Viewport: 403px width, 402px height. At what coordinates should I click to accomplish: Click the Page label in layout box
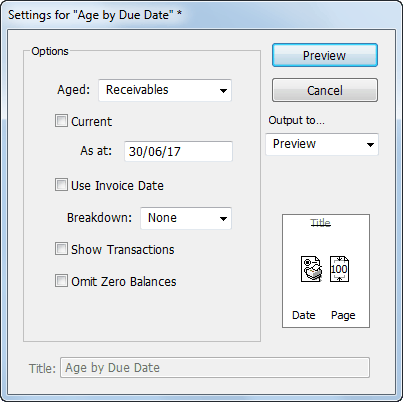pos(343,315)
